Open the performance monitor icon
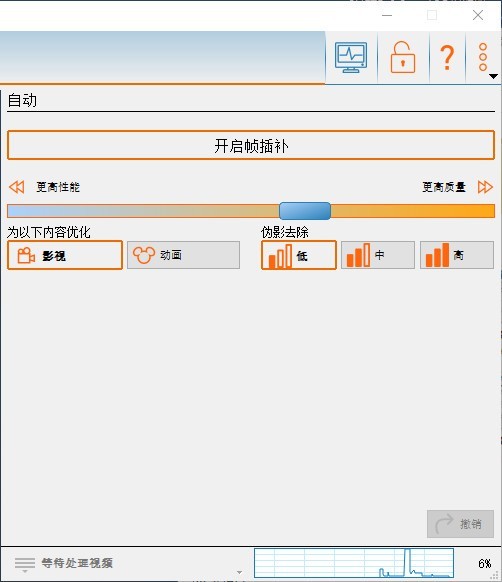 351,57
